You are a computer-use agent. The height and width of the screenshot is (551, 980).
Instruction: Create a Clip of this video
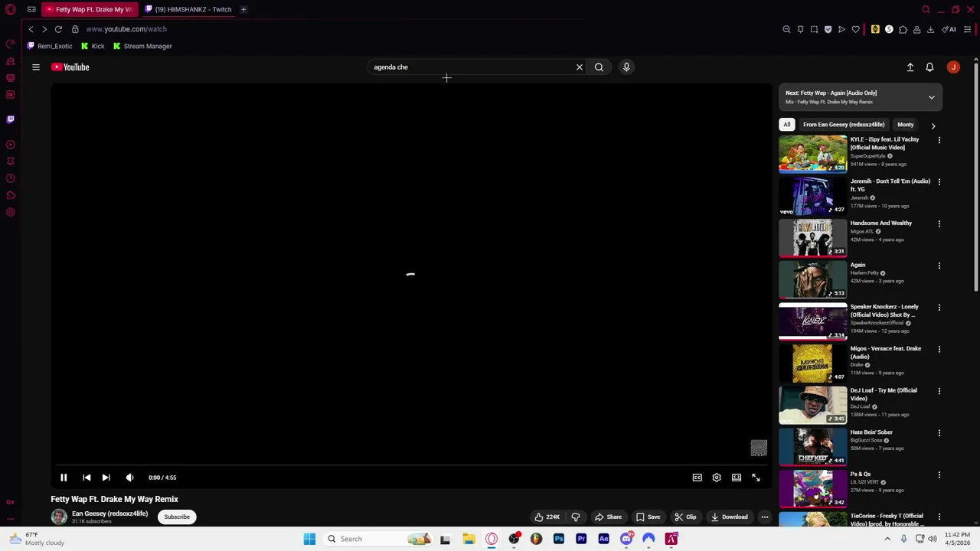pos(685,517)
